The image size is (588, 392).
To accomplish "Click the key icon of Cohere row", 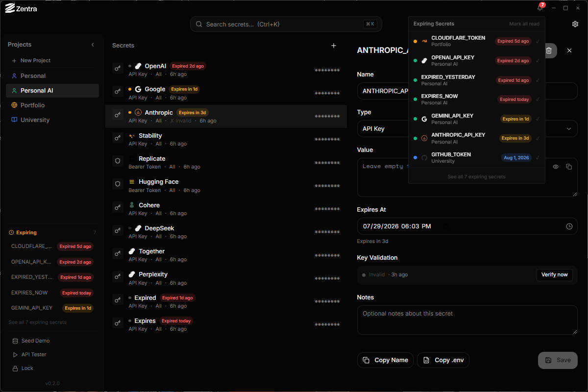I will click(118, 207).
